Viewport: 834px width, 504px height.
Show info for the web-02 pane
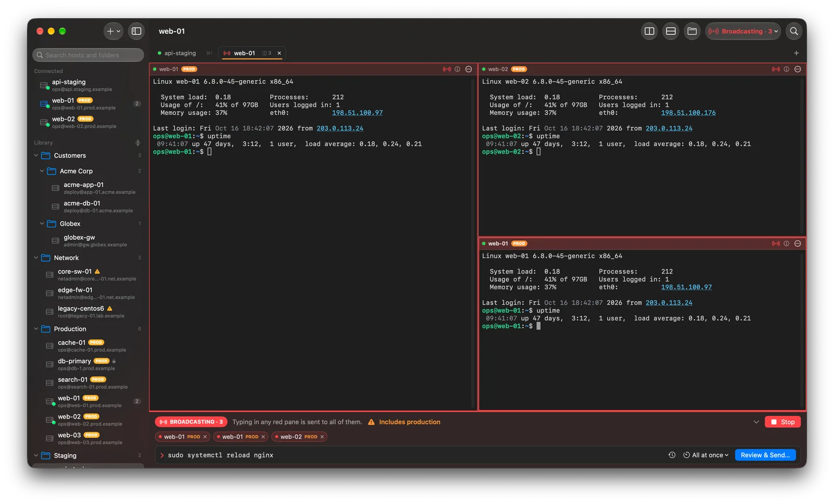pyautogui.click(x=787, y=69)
